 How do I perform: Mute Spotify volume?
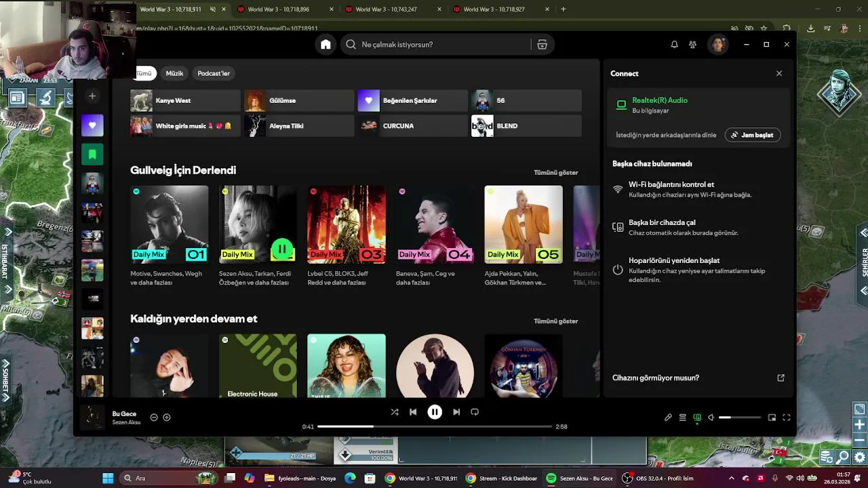pyautogui.click(x=711, y=418)
